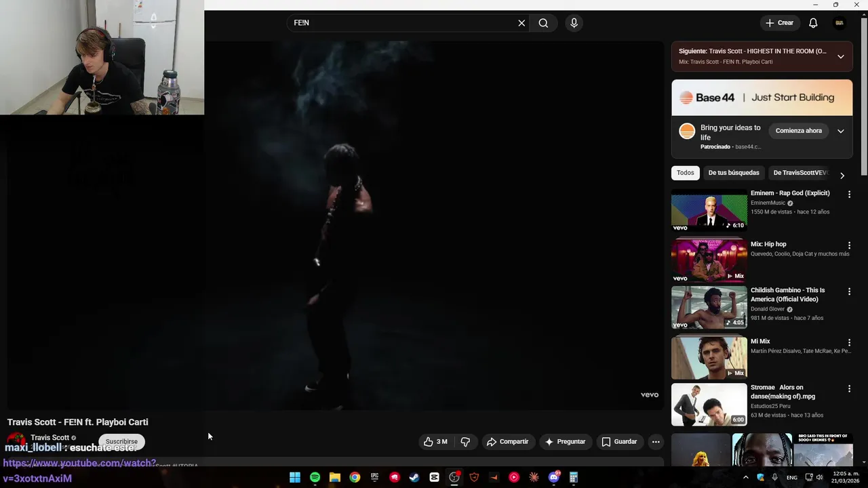The height and width of the screenshot is (488, 868).
Task: Open options for Stromae Alors on danse
Action: click(x=849, y=389)
